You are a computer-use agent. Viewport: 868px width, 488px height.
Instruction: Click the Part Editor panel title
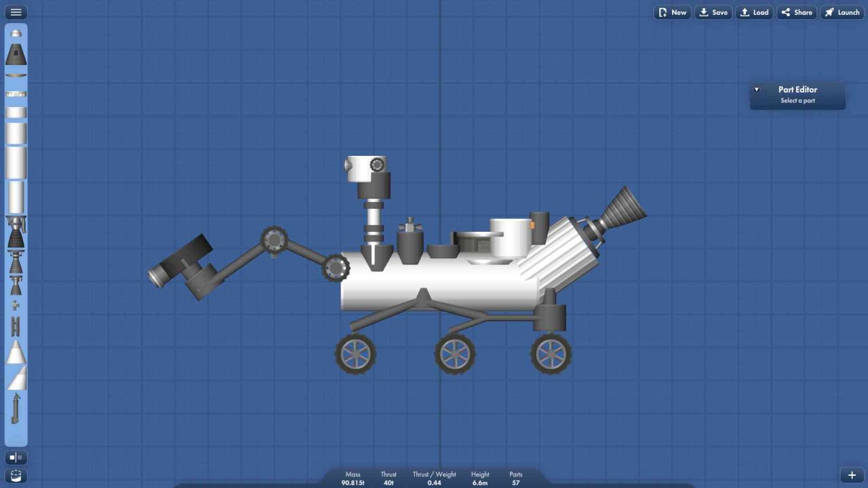[x=797, y=89]
